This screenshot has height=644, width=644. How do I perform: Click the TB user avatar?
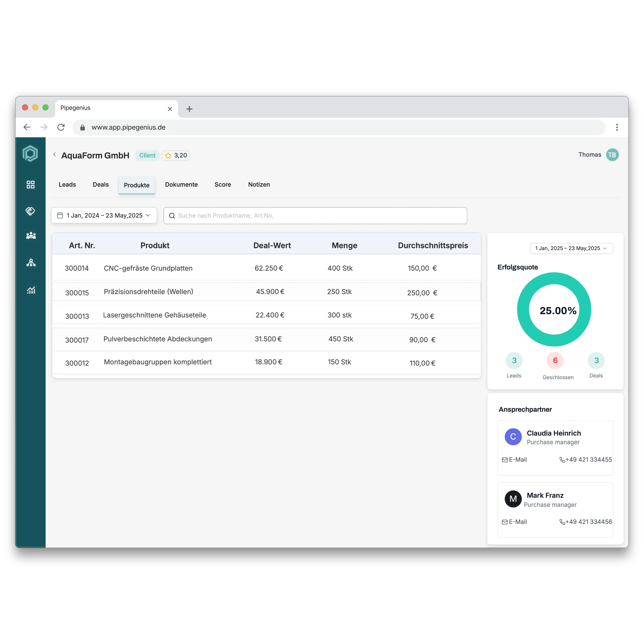pos(612,155)
